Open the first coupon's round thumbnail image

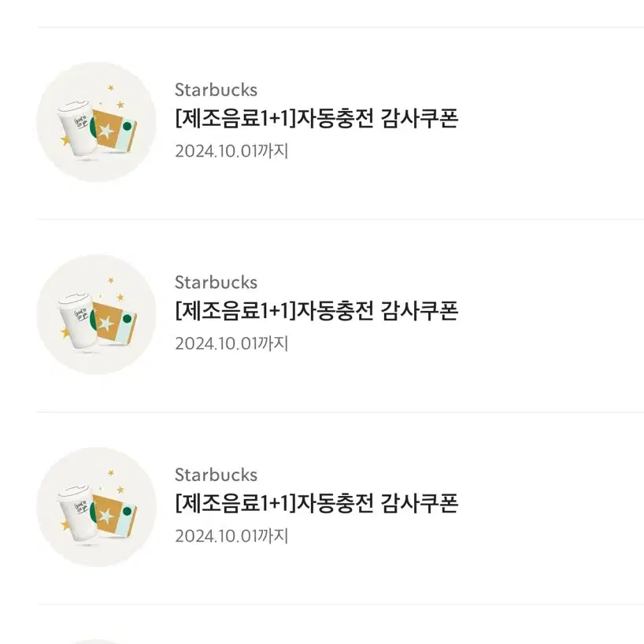[x=97, y=122]
